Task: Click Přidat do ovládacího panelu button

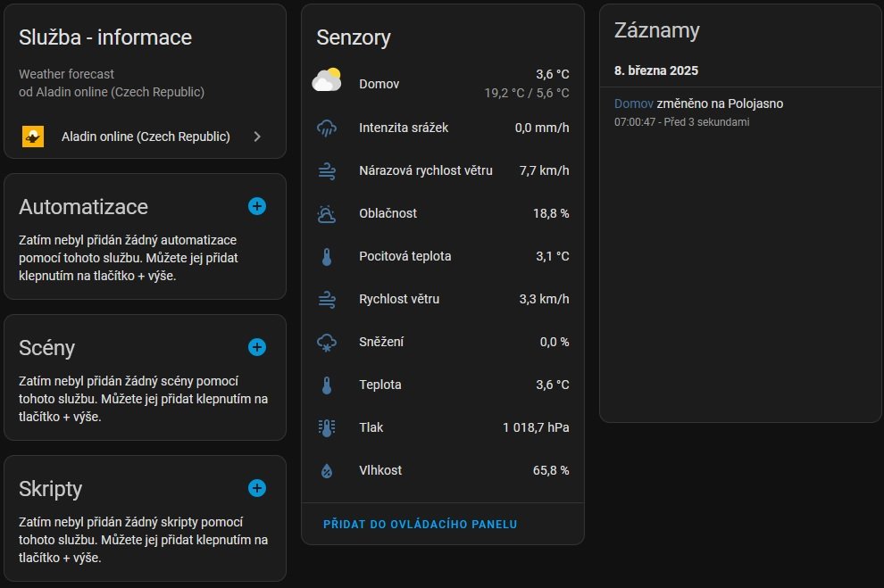Action: coord(420,525)
